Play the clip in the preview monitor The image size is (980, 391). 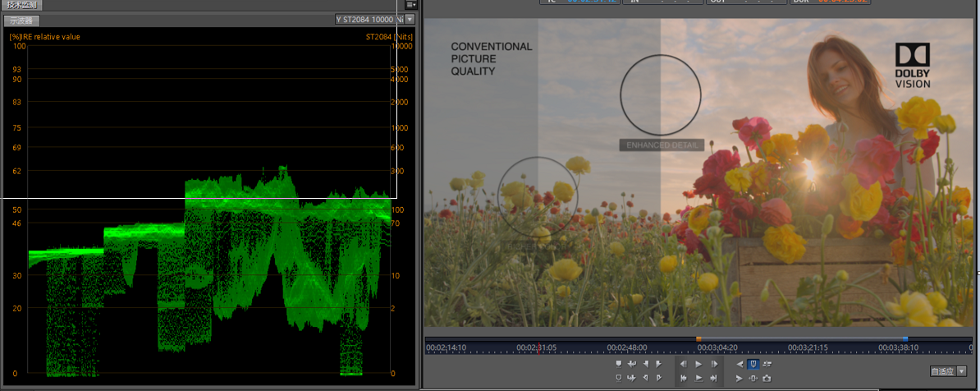click(x=698, y=364)
